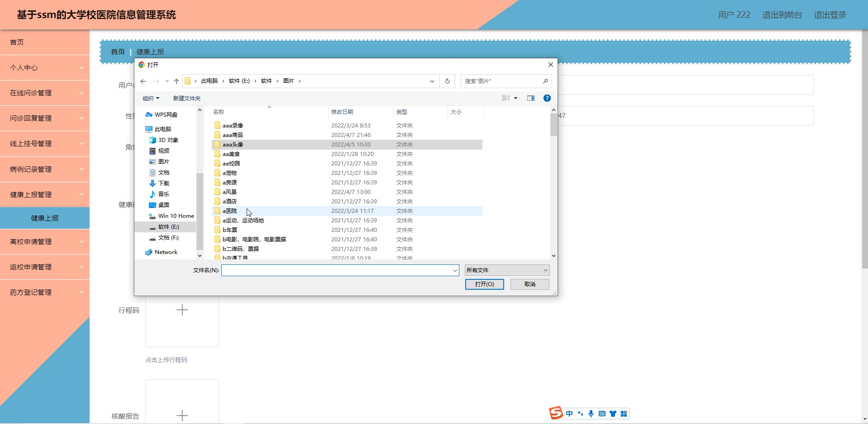The height and width of the screenshot is (424, 868).
Task: Click the file list scroll down arrow
Action: (x=553, y=256)
